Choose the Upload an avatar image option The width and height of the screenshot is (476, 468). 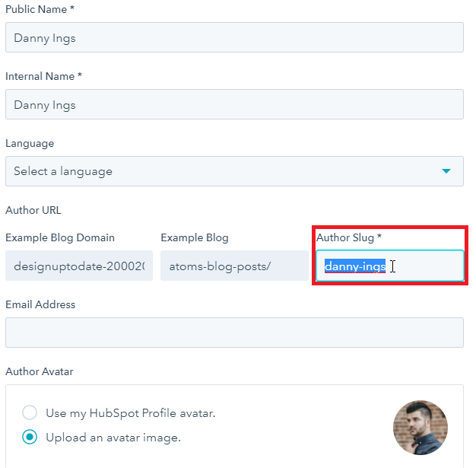click(30, 438)
